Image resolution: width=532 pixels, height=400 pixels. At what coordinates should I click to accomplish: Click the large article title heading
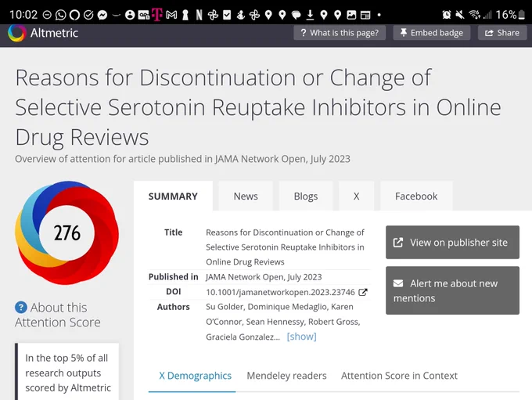258,107
